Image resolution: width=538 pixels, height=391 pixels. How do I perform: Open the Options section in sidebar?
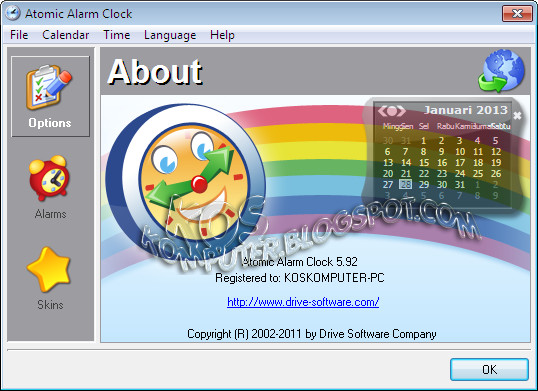(x=50, y=96)
